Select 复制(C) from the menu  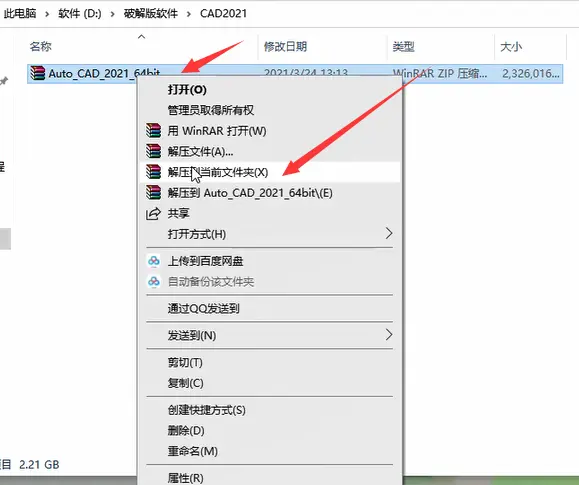coord(270,383)
